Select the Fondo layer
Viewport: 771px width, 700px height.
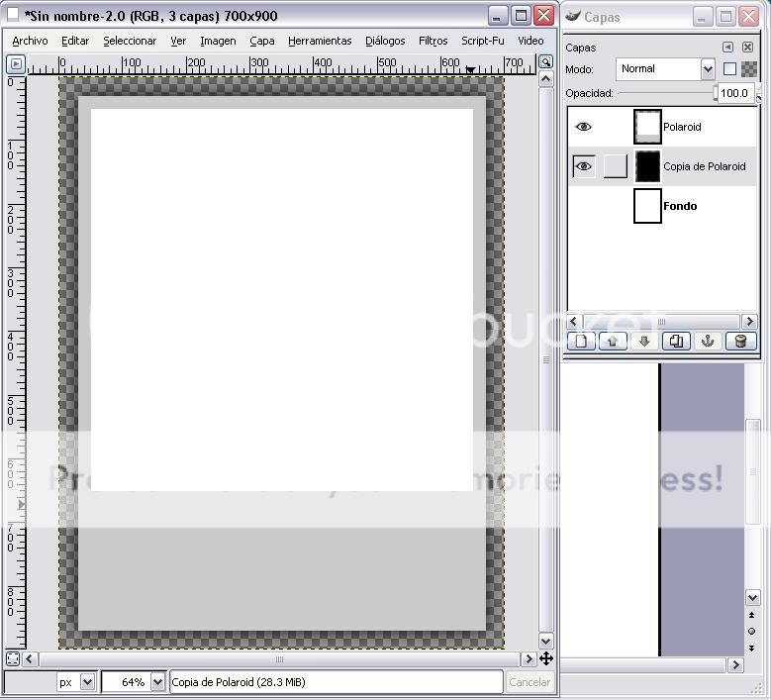click(x=679, y=206)
